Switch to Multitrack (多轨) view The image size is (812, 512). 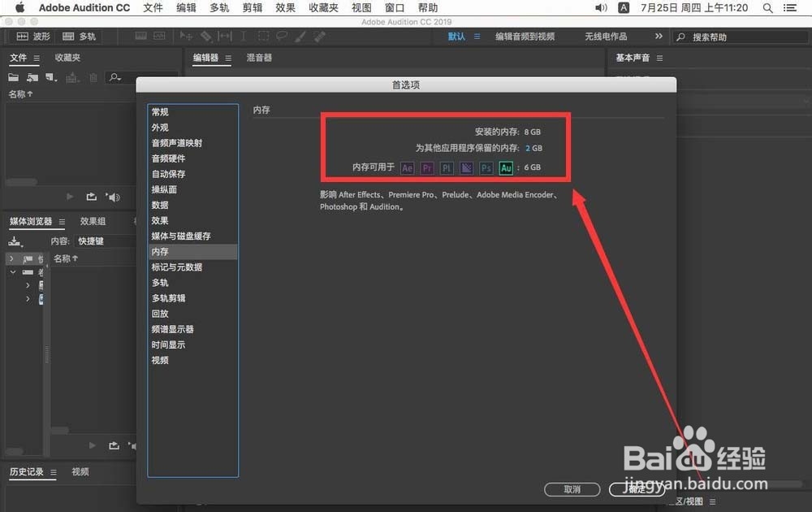[x=80, y=37]
